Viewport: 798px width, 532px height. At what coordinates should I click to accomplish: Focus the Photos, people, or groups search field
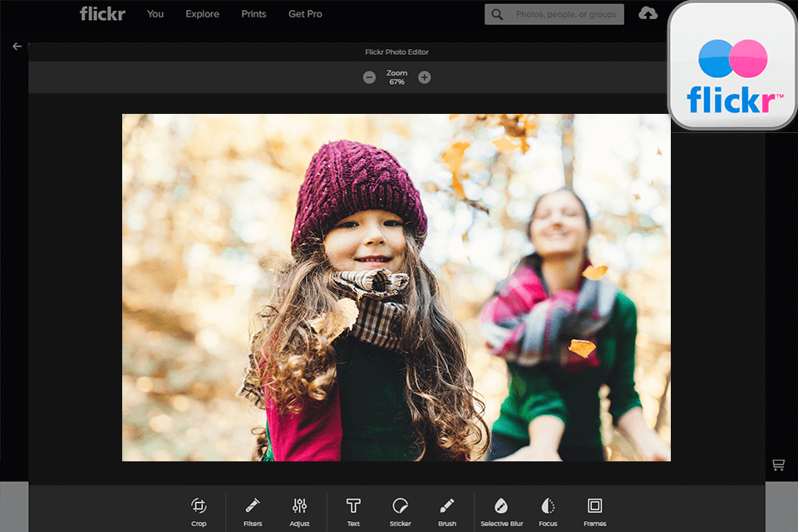554,14
